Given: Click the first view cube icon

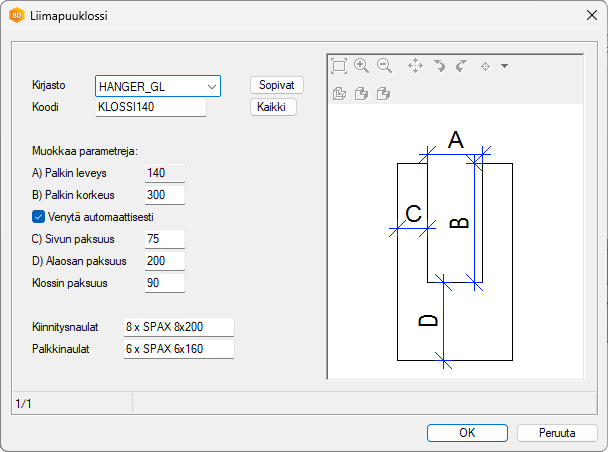Looking at the screenshot, I should (339, 94).
